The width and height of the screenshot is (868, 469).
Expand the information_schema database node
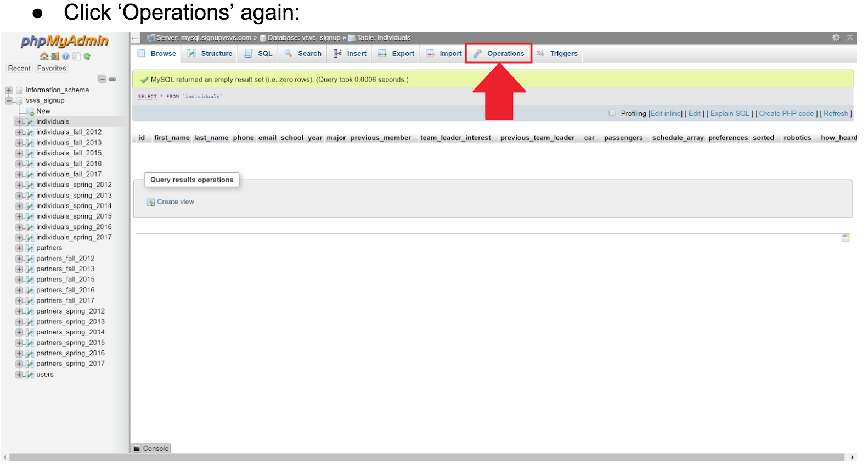9,90
